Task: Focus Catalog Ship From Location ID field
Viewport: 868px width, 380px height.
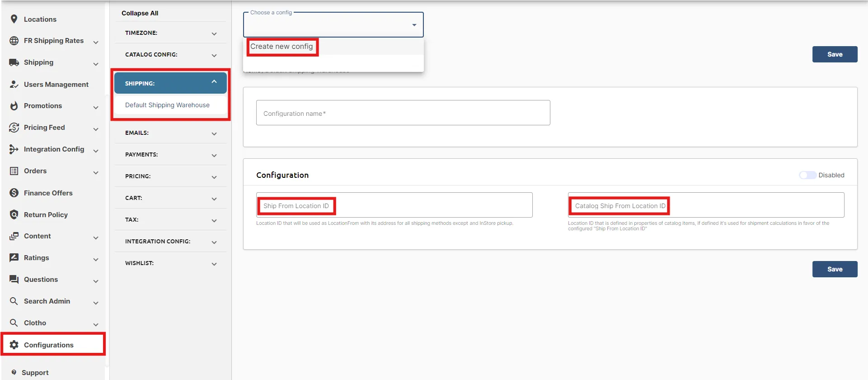Action: [x=706, y=205]
